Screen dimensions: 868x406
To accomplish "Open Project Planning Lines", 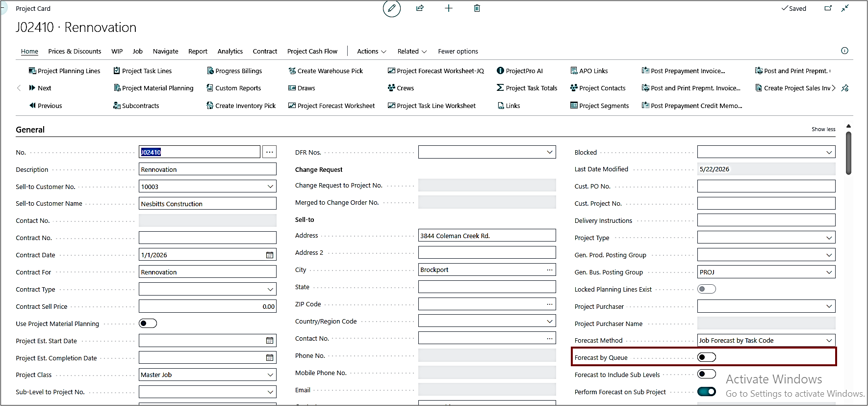I will tap(64, 71).
